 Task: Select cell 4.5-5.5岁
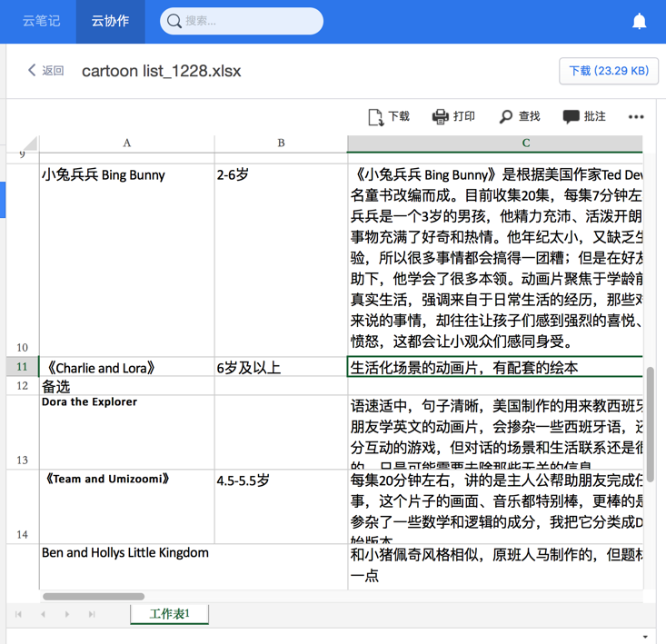coord(281,507)
